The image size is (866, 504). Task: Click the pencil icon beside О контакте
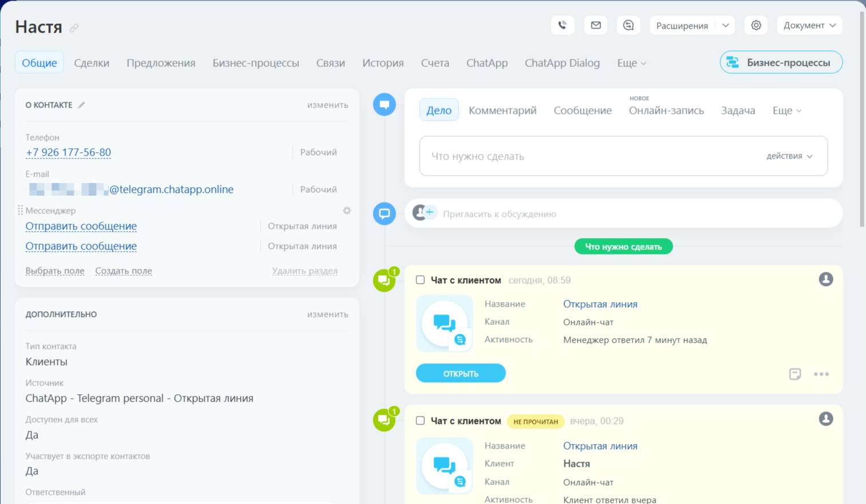pyautogui.click(x=82, y=105)
